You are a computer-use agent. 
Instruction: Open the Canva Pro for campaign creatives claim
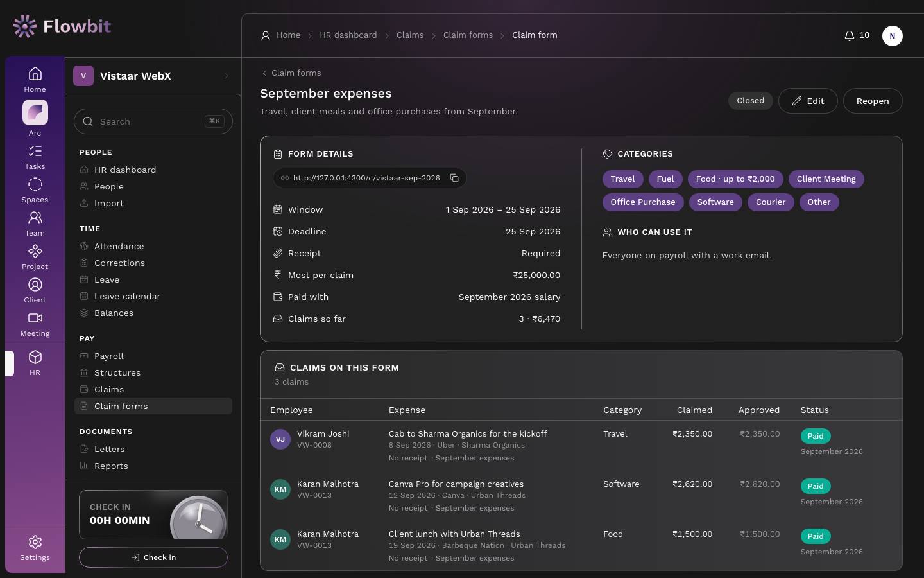[456, 484]
